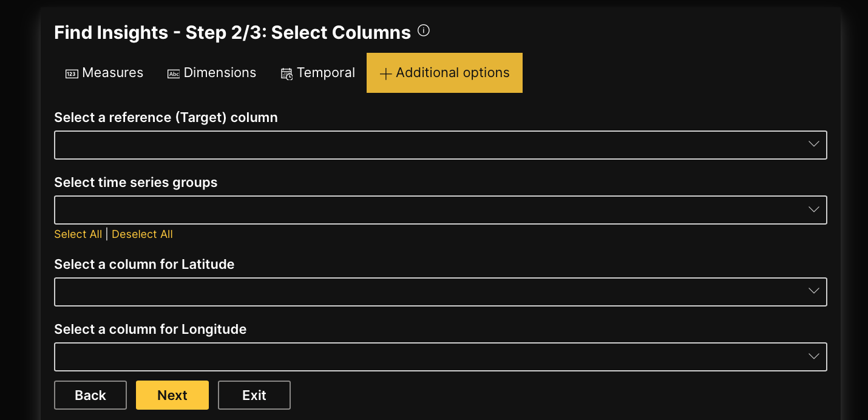Click inside the Latitude selection field

coord(425,291)
